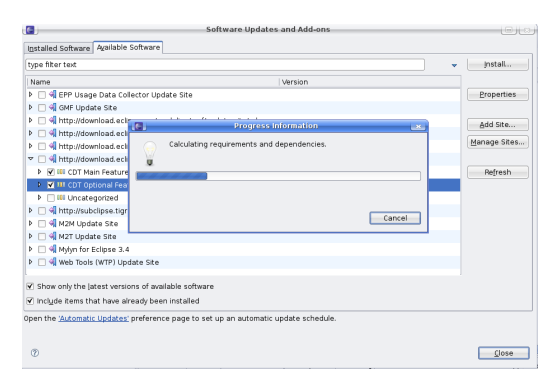The image size is (560, 392).
Task: Expand the Mylyn for Eclipse 3.4 node
Action: click(x=30, y=249)
